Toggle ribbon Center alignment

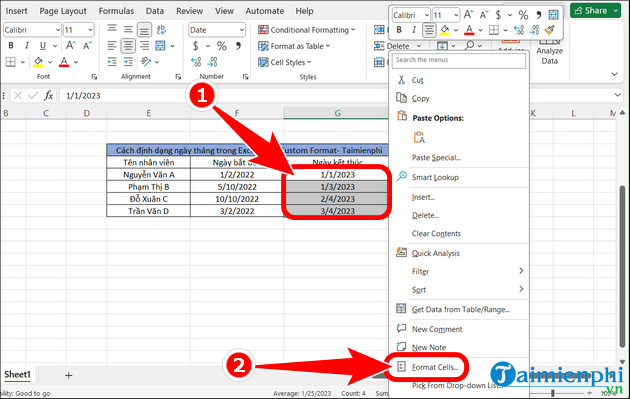(x=128, y=45)
